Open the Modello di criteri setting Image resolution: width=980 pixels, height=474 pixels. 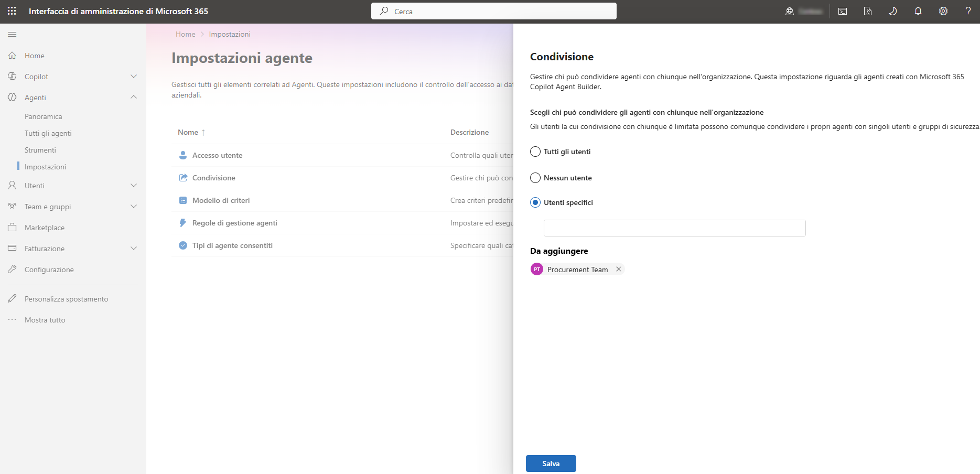(x=221, y=200)
